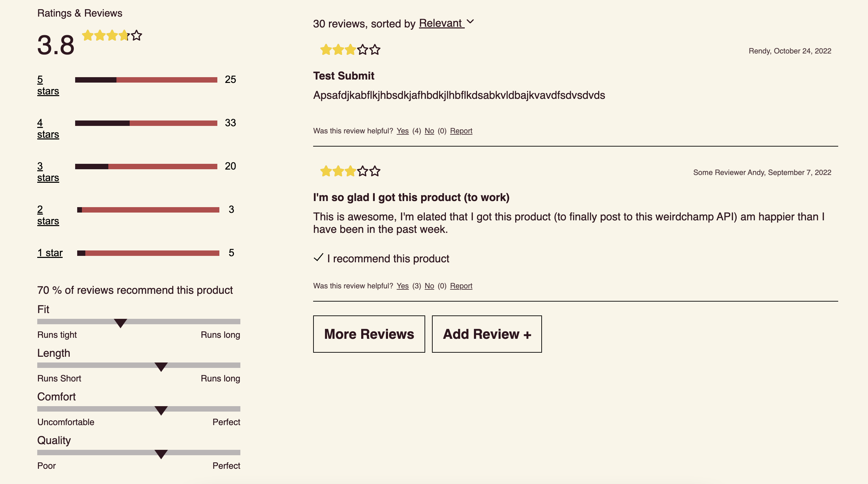Filter reviews by 2 stars

pos(48,215)
